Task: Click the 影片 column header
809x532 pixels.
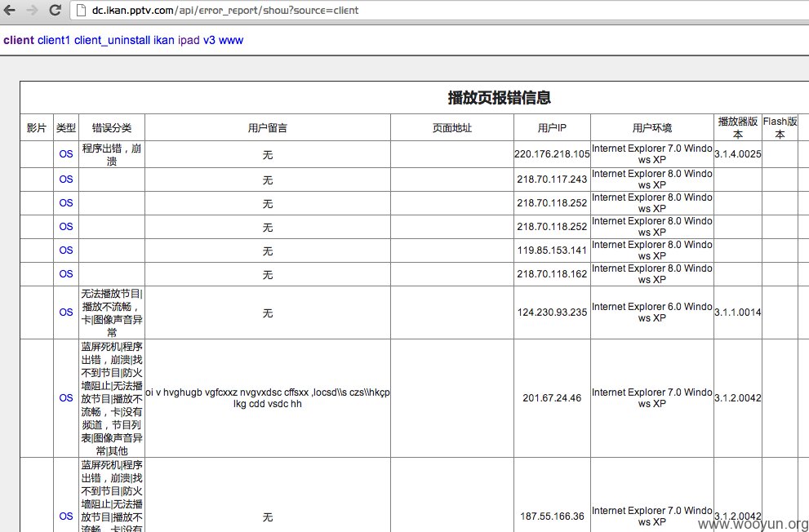Action: [x=37, y=128]
